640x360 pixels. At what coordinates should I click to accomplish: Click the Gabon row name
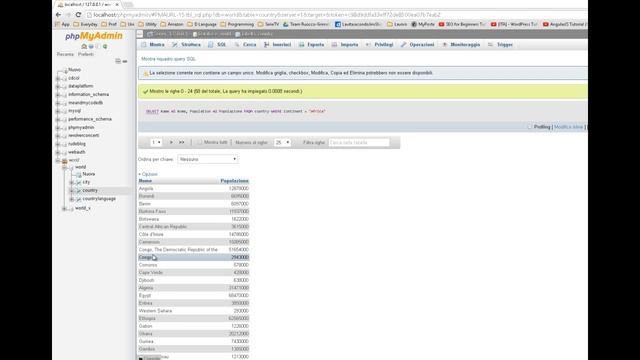(145, 326)
